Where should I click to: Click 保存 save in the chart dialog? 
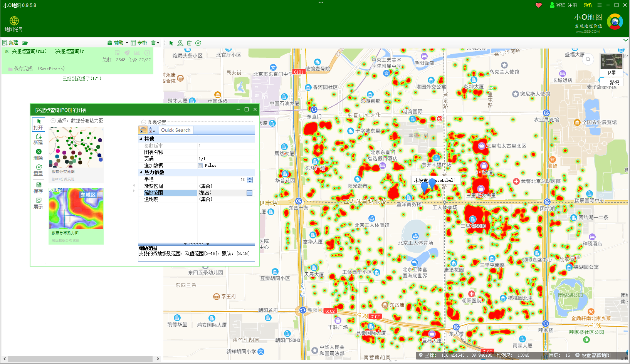(x=39, y=188)
